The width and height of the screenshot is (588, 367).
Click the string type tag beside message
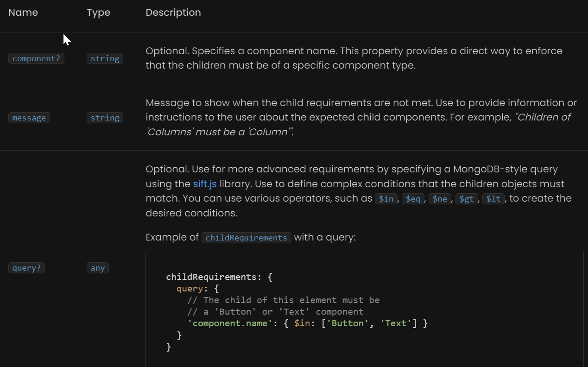coord(105,118)
